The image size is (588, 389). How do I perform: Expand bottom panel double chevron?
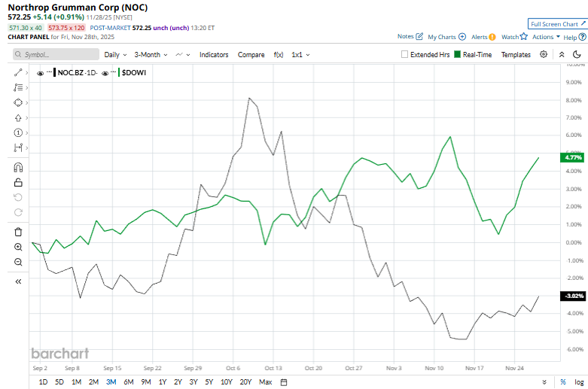(544, 382)
